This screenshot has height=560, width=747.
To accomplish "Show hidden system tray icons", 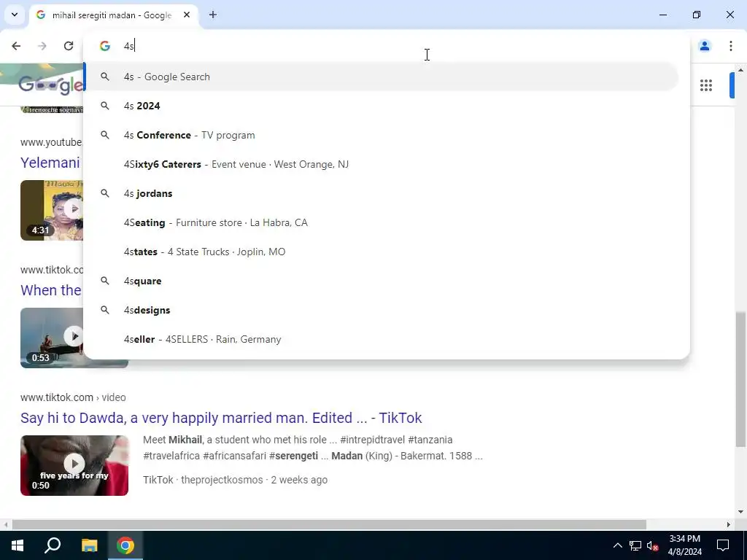I will pos(617,545).
